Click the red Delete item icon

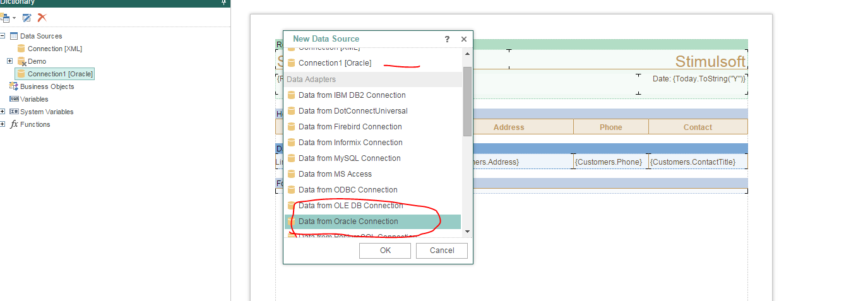pos(42,18)
